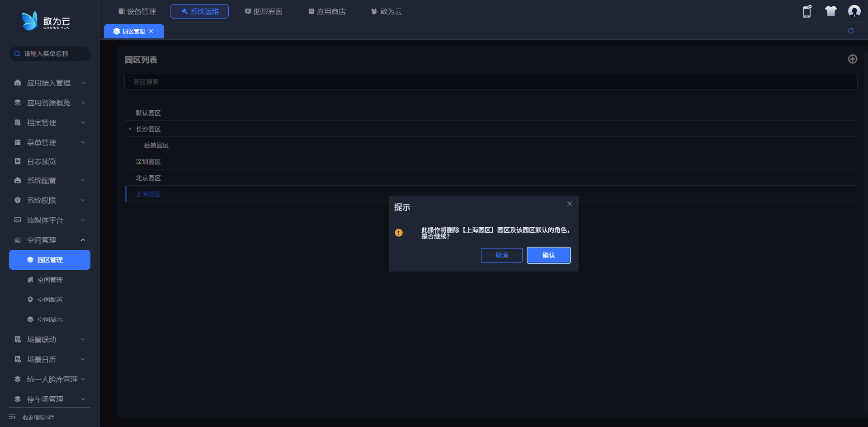Click the menu name search box

[x=50, y=54]
